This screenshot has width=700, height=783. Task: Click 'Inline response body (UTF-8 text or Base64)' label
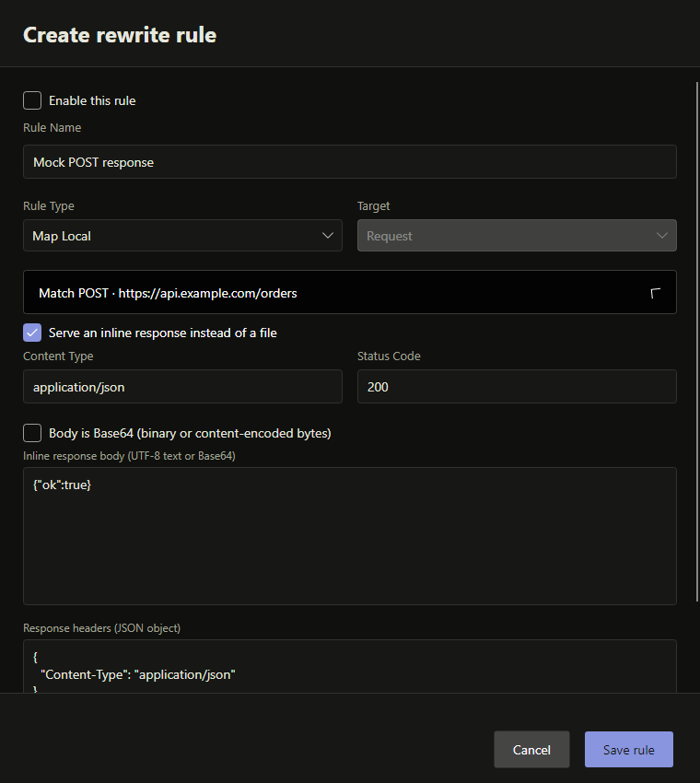click(x=129, y=456)
